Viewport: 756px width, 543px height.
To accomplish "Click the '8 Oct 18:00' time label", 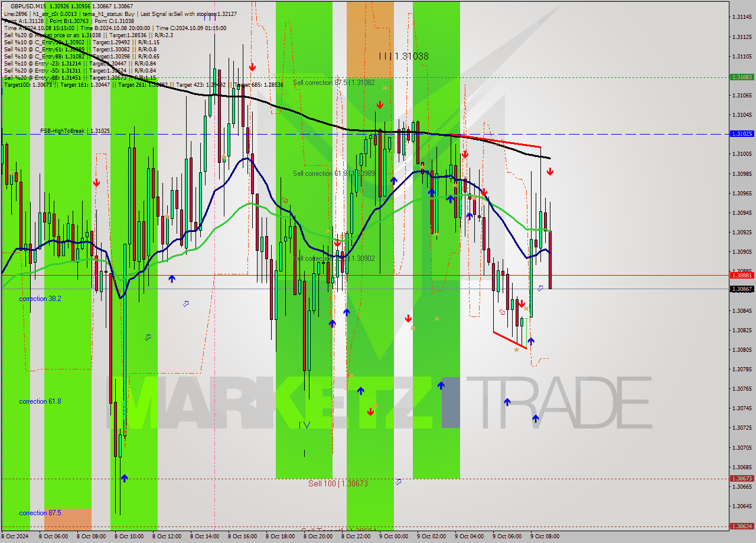I will [281, 537].
